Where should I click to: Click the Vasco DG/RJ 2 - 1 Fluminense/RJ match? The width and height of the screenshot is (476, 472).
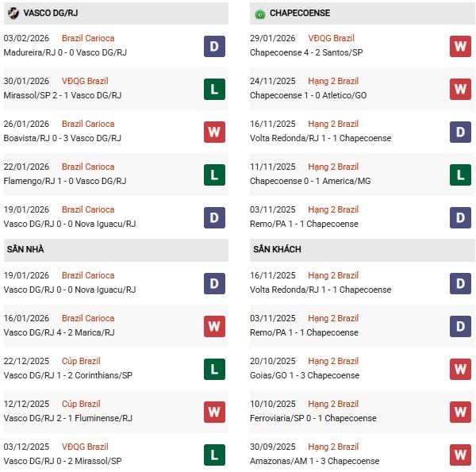point(70,418)
